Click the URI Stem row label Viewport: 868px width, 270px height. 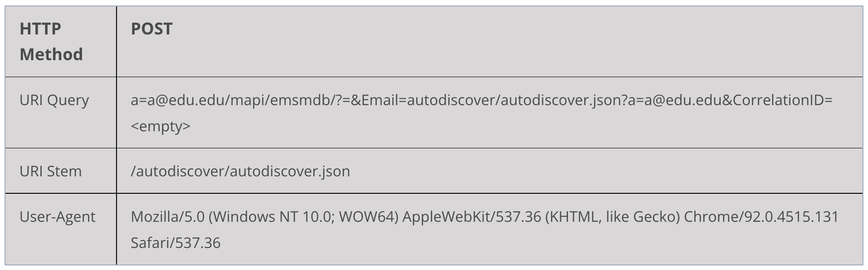point(50,171)
